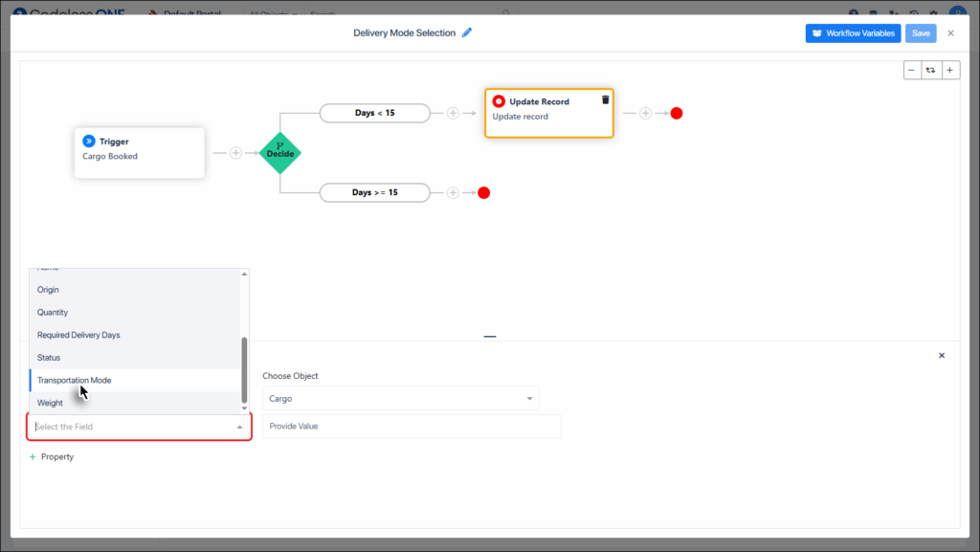The height and width of the screenshot is (552, 980).
Task: Add a step after the Trigger node
Action: [x=235, y=152]
